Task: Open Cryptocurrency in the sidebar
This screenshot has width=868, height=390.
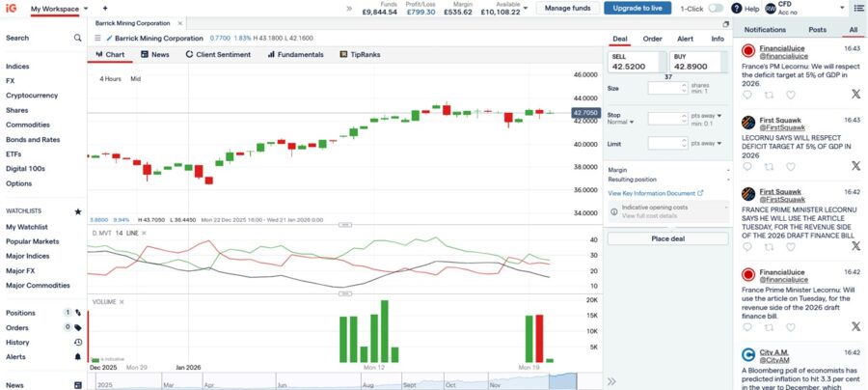Action: pyautogui.click(x=32, y=96)
